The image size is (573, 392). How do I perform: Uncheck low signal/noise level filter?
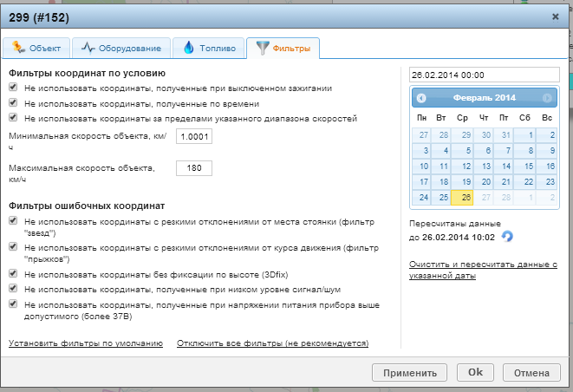coord(13,289)
